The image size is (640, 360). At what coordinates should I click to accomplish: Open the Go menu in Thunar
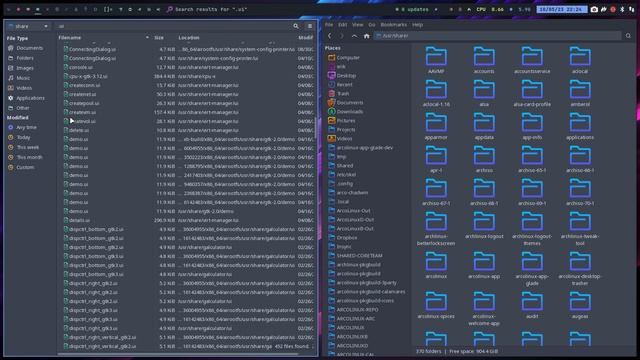372,24
